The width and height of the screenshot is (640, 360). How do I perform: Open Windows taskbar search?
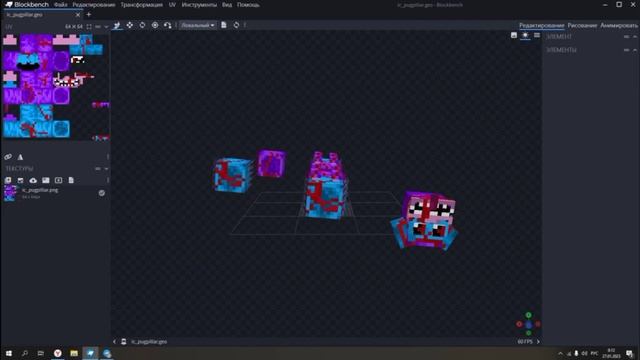coord(25,353)
